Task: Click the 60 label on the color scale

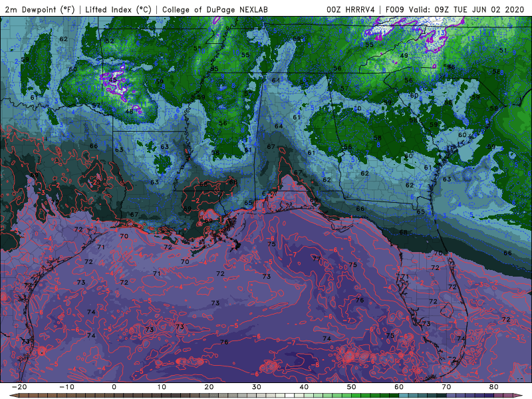Action: (399, 387)
